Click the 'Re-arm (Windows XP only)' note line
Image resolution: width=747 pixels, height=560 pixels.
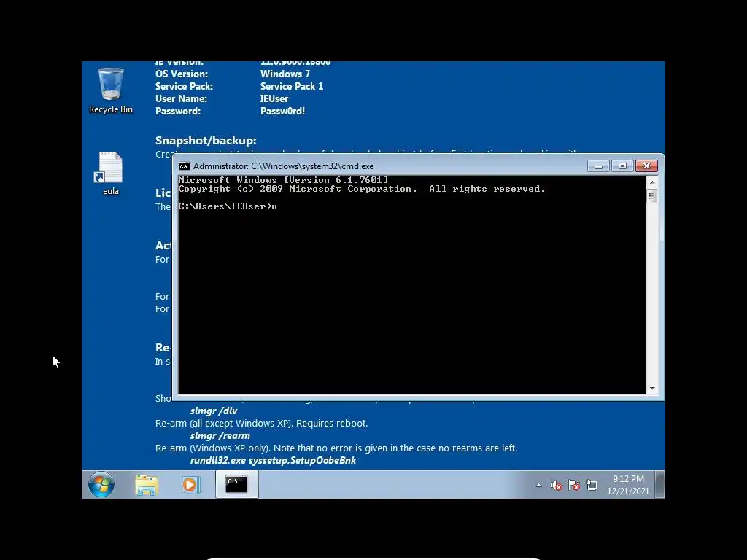click(336, 448)
